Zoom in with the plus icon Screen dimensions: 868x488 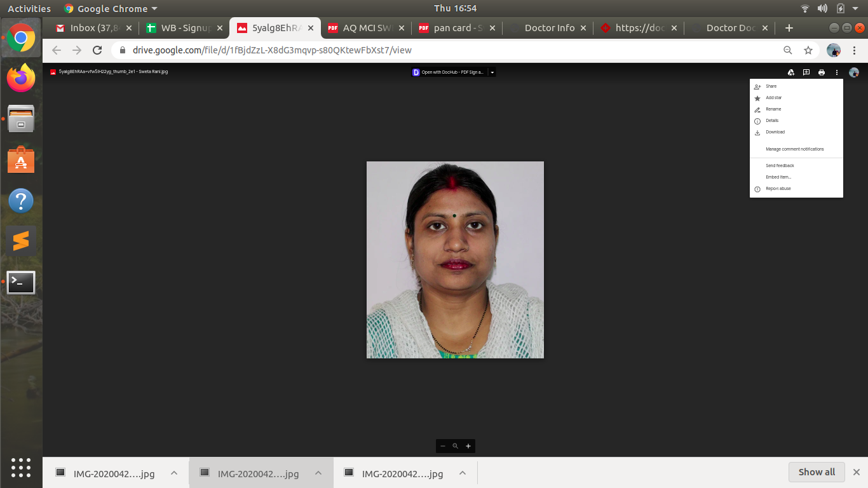click(468, 446)
